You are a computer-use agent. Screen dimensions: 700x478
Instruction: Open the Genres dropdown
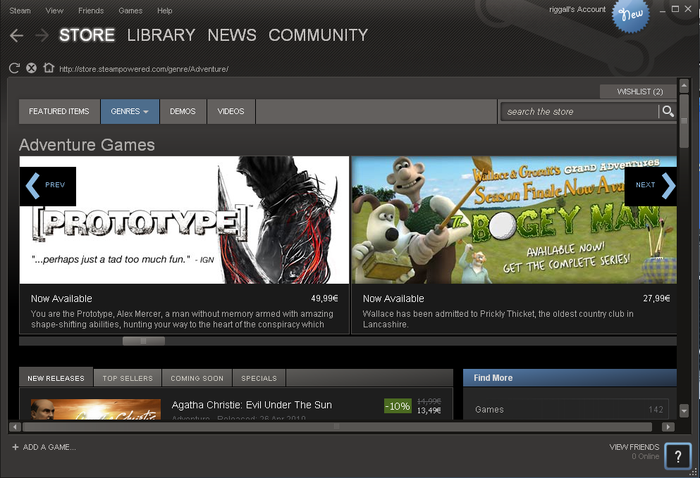pos(129,112)
